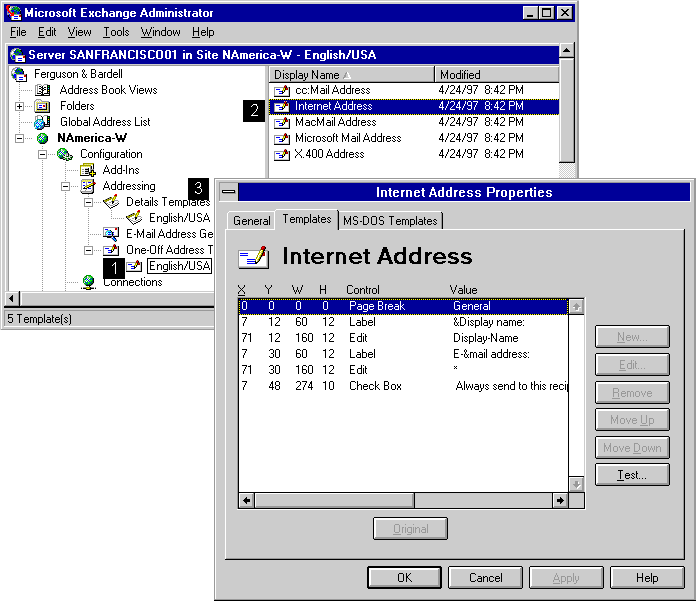Click the server window icon beside SANFRANCISCO01
This screenshot has width=696, height=601.
[17, 55]
